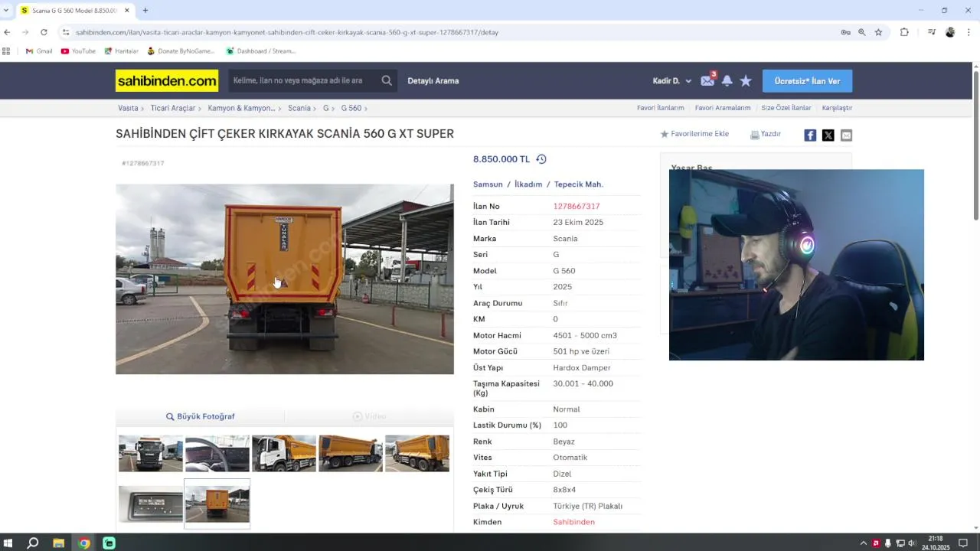Click Ücretsiz İlan Ver button

click(807, 81)
